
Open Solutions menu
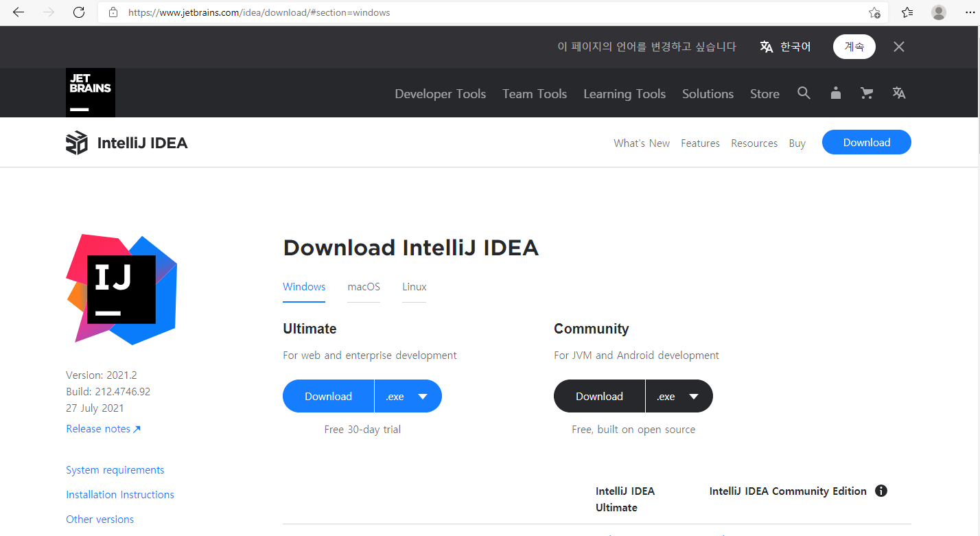(x=708, y=94)
